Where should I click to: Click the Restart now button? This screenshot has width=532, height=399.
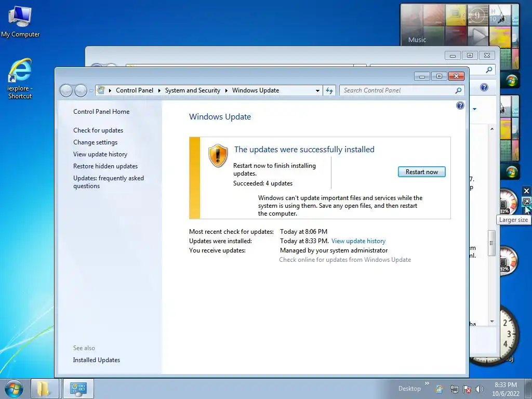(x=421, y=171)
